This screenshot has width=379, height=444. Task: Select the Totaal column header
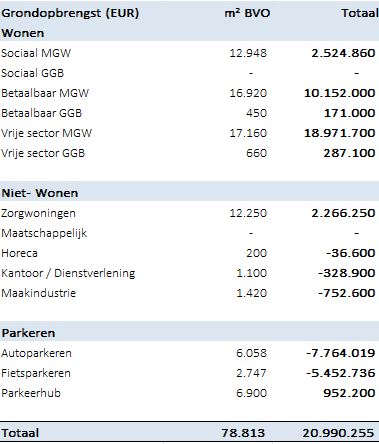pos(360,13)
